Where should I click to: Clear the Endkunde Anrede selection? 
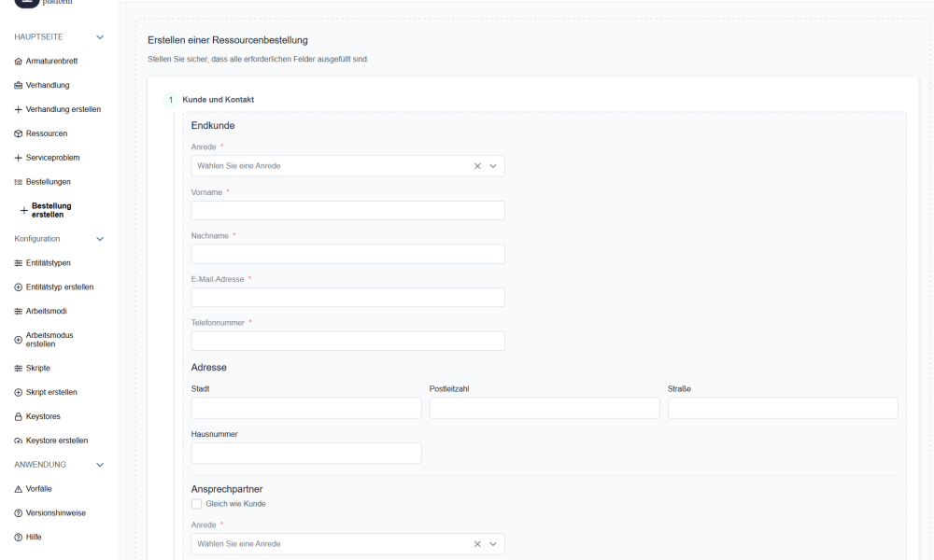(x=477, y=166)
